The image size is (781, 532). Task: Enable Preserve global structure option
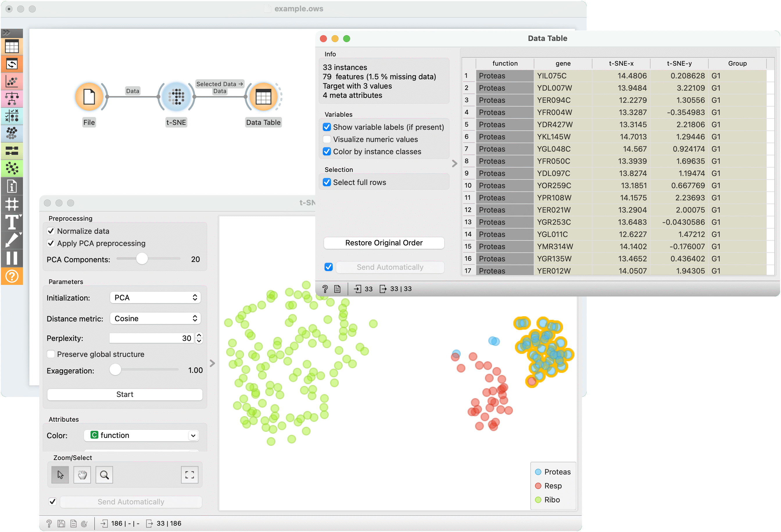(x=51, y=354)
